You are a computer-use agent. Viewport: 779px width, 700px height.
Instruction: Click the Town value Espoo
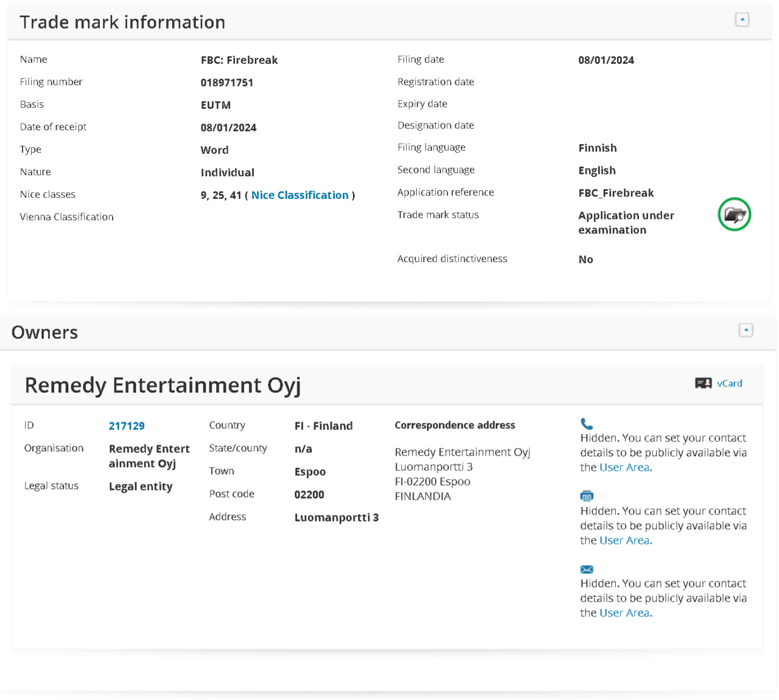(310, 472)
